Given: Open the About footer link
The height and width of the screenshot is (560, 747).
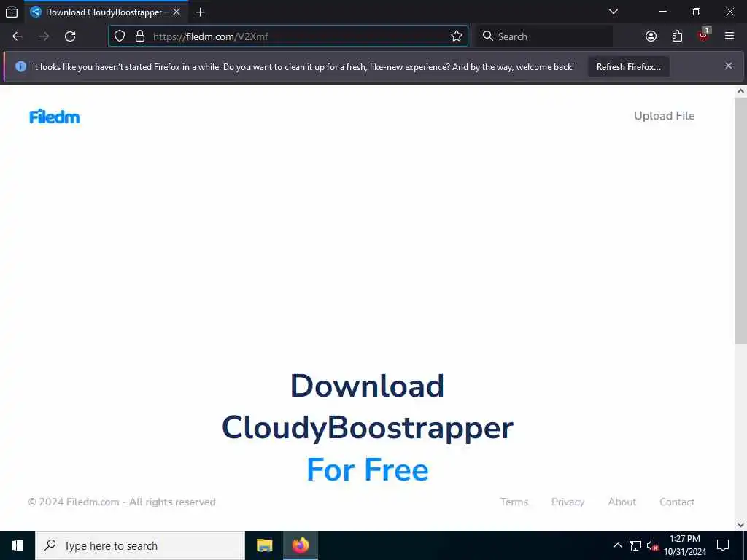Looking at the screenshot, I should (x=622, y=502).
